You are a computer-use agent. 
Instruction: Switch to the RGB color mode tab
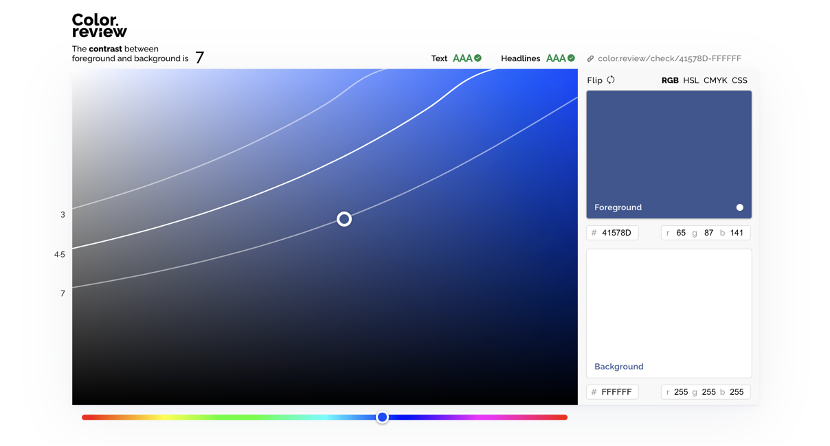(x=670, y=80)
